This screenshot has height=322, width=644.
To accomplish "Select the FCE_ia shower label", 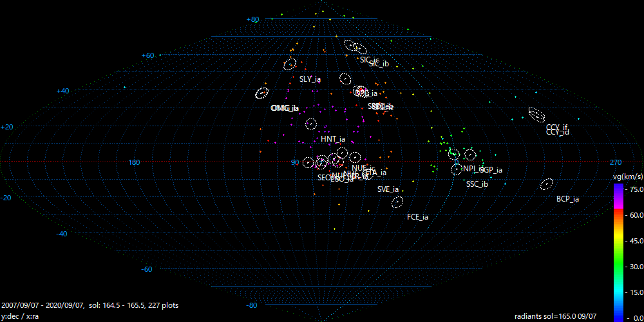I will coord(417,217).
